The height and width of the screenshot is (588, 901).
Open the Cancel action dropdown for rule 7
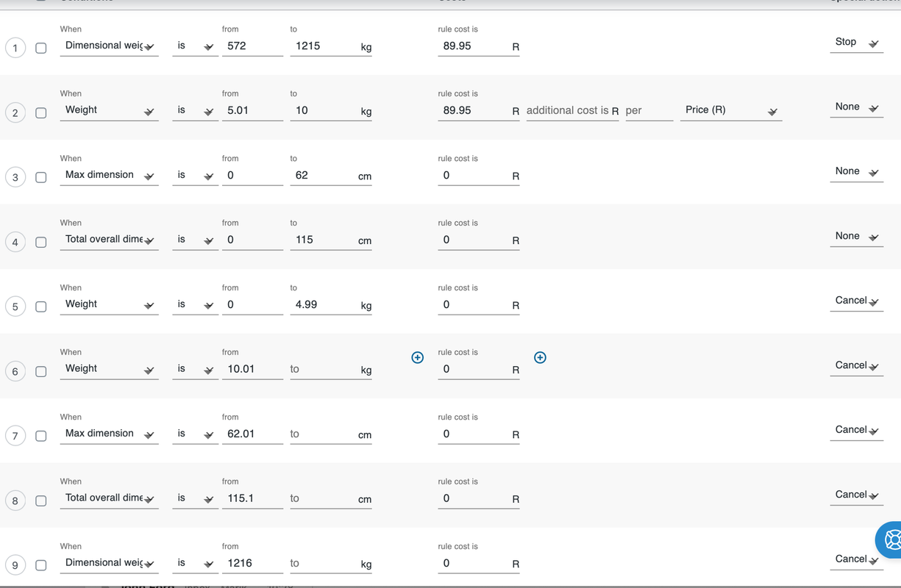(x=856, y=430)
